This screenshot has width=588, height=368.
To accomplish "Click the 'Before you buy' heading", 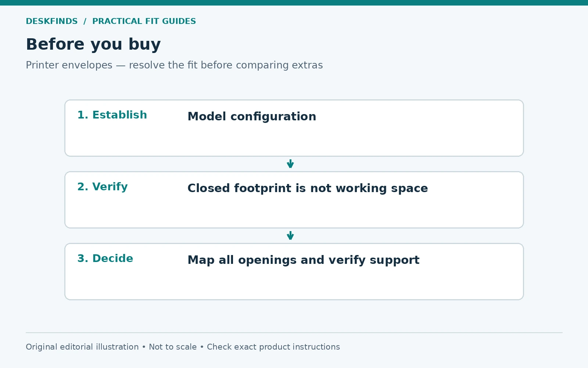I will click(93, 45).
